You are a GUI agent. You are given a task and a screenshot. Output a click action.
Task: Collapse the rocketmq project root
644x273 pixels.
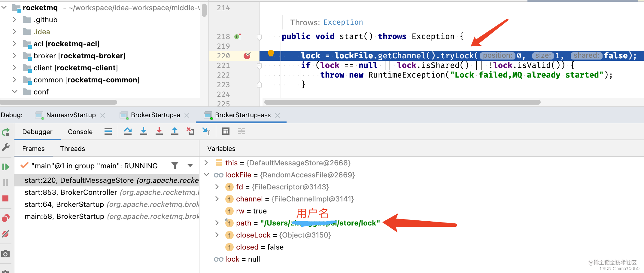click(4, 8)
